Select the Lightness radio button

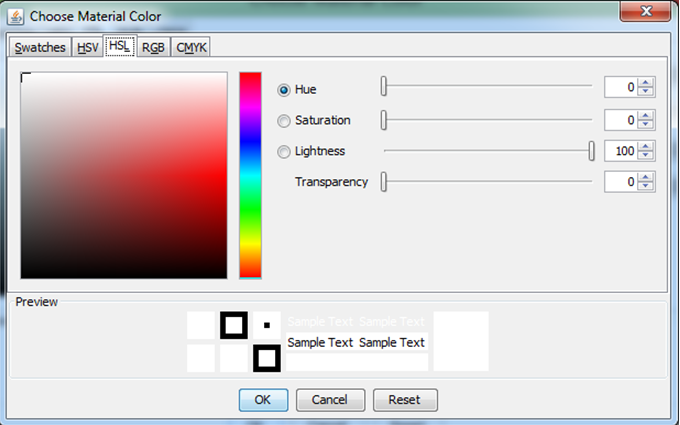pos(284,152)
